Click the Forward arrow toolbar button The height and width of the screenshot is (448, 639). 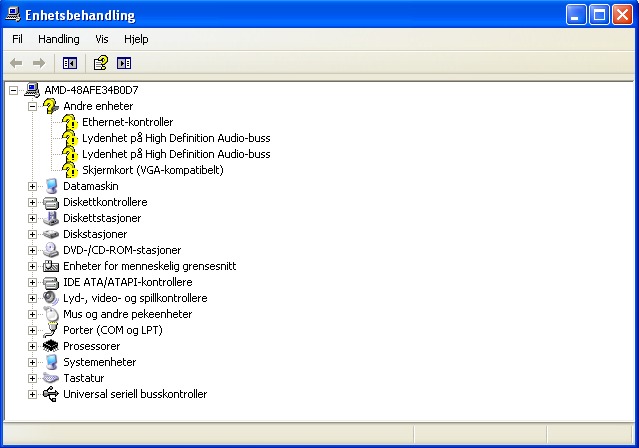click(x=39, y=63)
